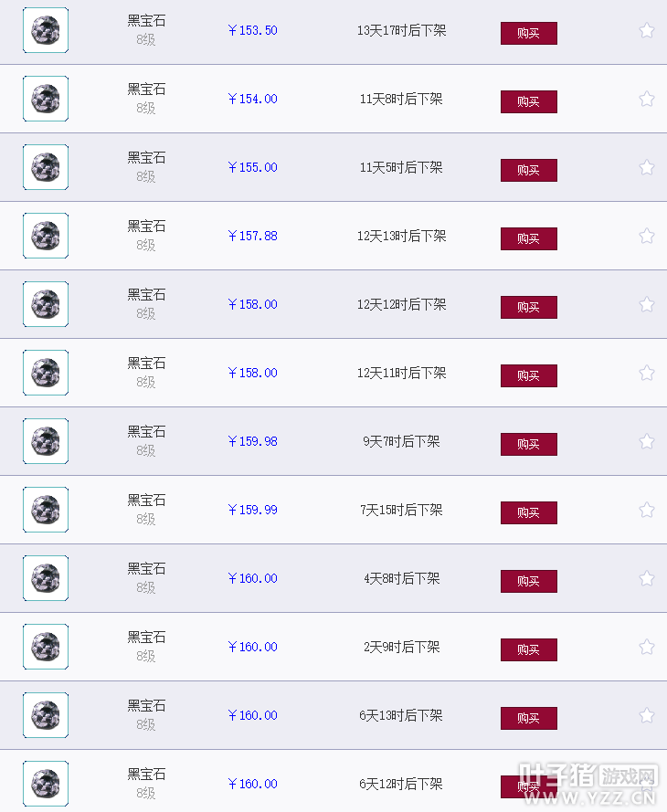Open gem thumbnail for ¥155.00 listing

(x=46, y=167)
